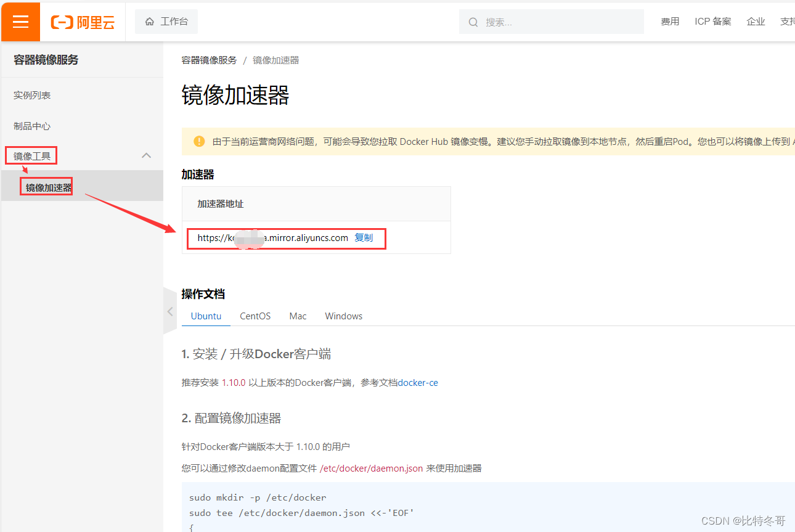This screenshot has width=795, height=532.
Task: Click the 加速器 section heading
Action: tap(198, 174)
